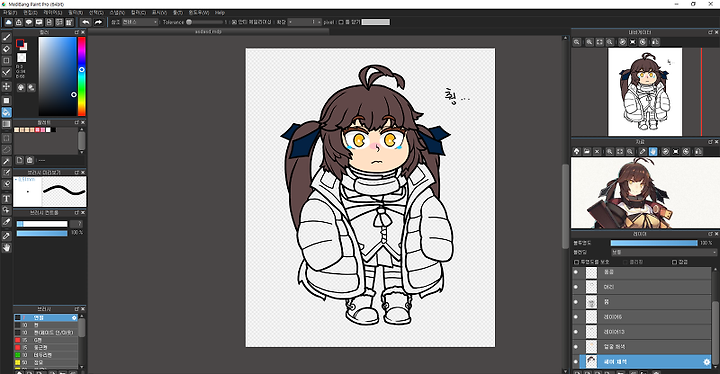Open settings gear of 헤어 채색 layer
Viewport: 720px width, 374px height.
(x=706, y=363)
